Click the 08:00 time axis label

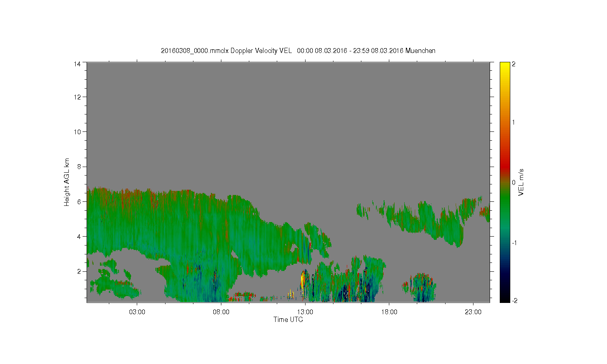click(221, 312)
